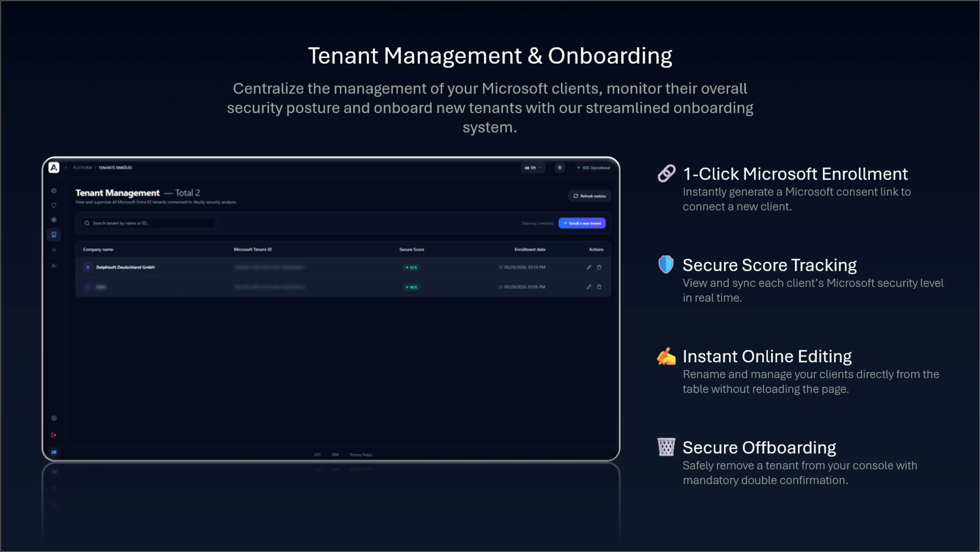Click the 92% secure score badge
Viewport: 980px width, 552px height.
(412, 268)
